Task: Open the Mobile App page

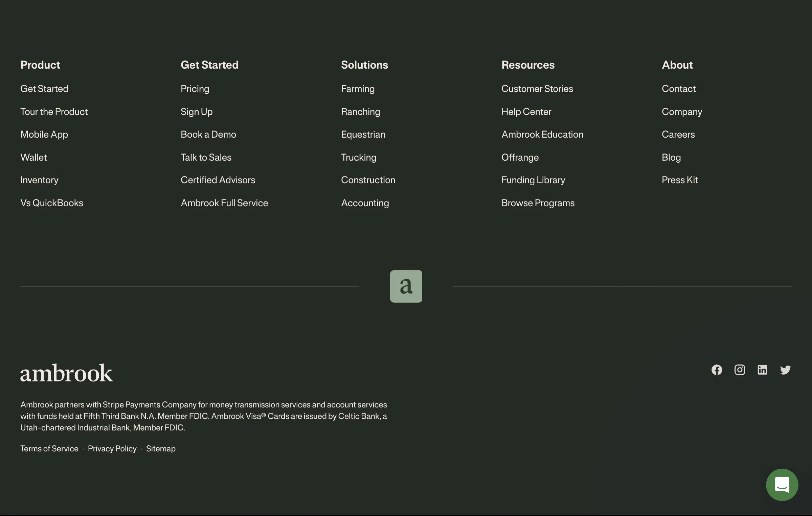Action: click(44, 135)
